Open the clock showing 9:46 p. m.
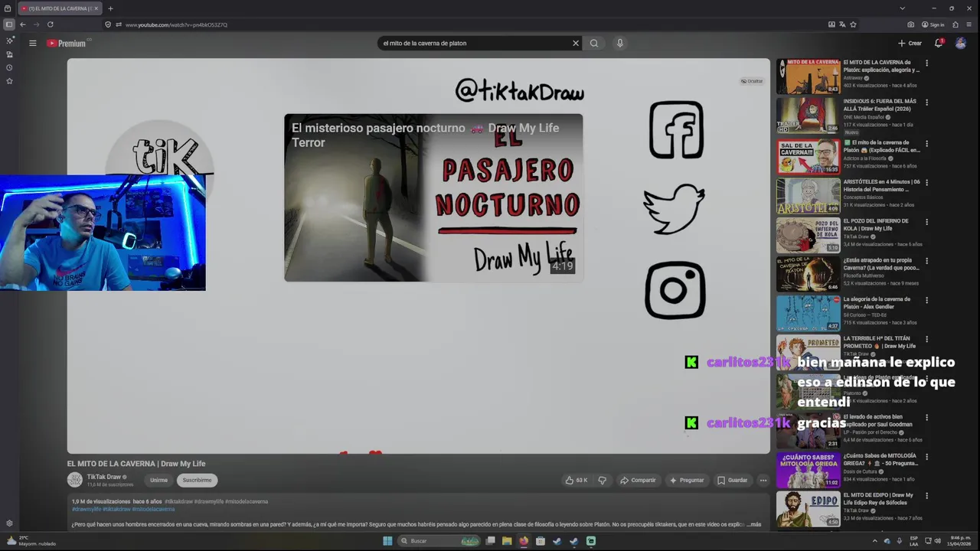Screen dimensions: 980x551 click(x=960, y=541)
